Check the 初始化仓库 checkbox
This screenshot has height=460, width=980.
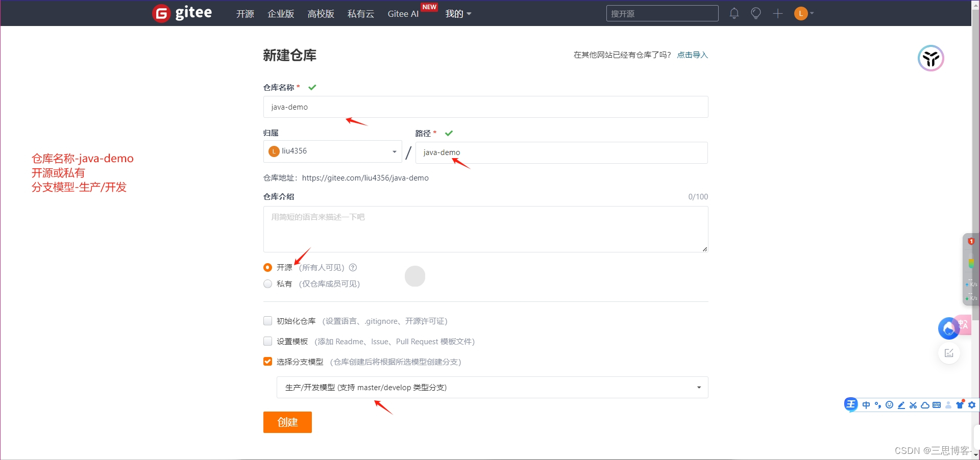[x=267, y=321]
